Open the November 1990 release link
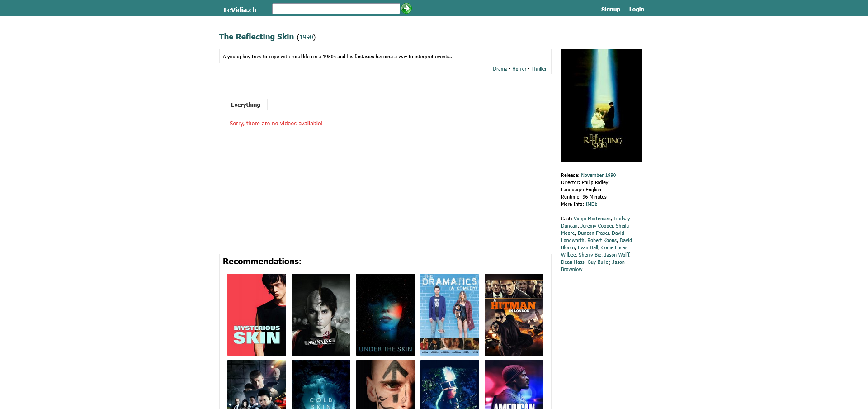868x409 pixels. (598, 175)
